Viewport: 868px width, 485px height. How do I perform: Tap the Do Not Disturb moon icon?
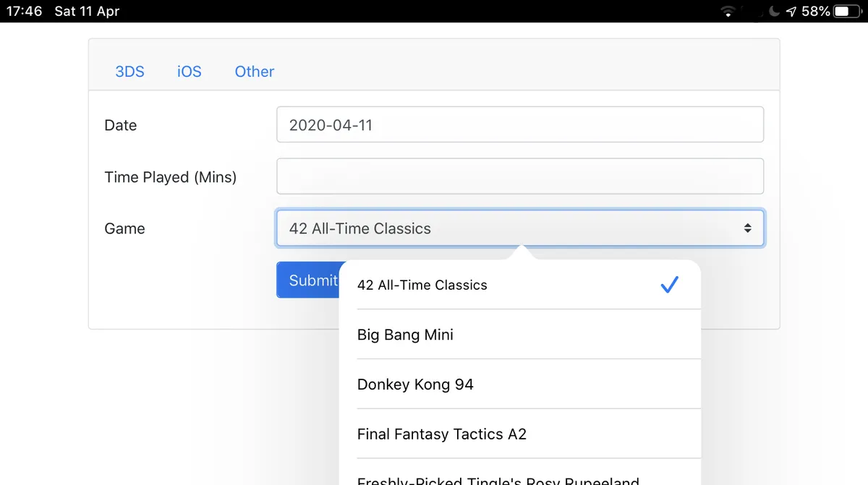pyautogui.click(x=774, y=12)
